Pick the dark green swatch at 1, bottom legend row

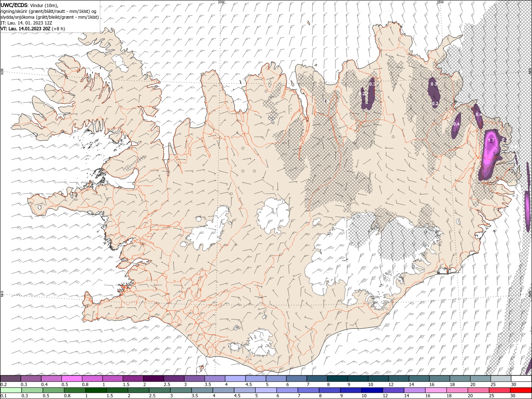96,390
